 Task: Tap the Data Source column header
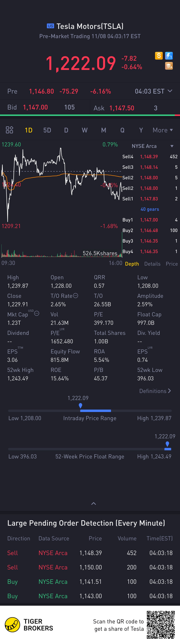coord(54,538)
